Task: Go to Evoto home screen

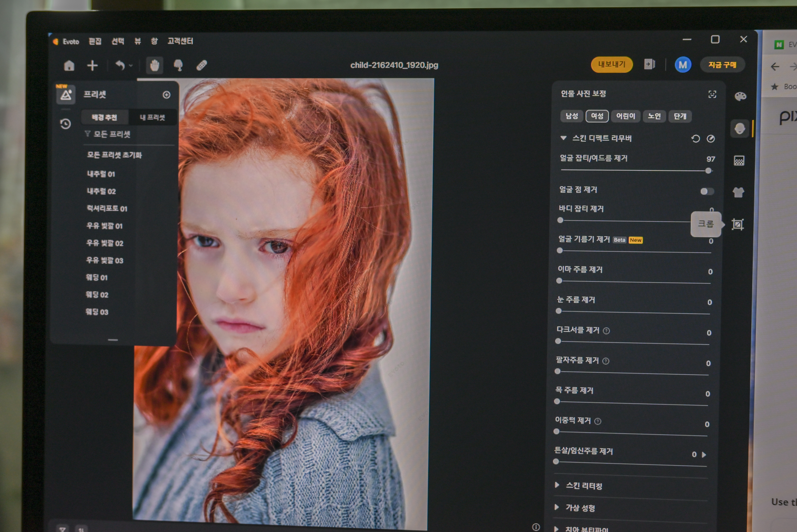Action: point(69,65)
